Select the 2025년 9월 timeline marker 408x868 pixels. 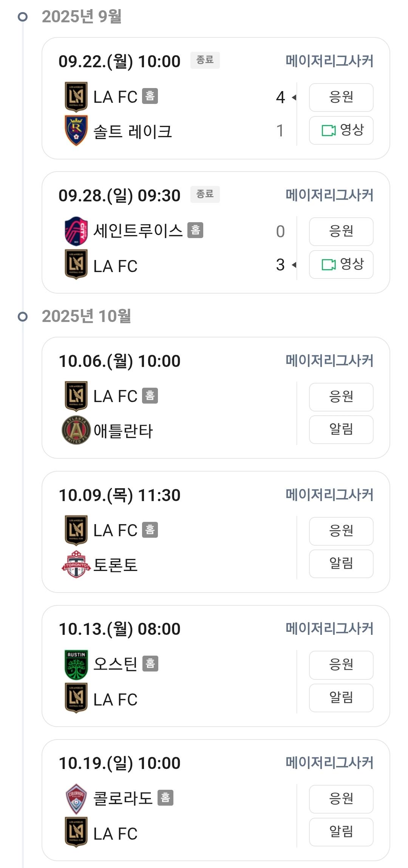pyautogui.click(x=23, y=17)
